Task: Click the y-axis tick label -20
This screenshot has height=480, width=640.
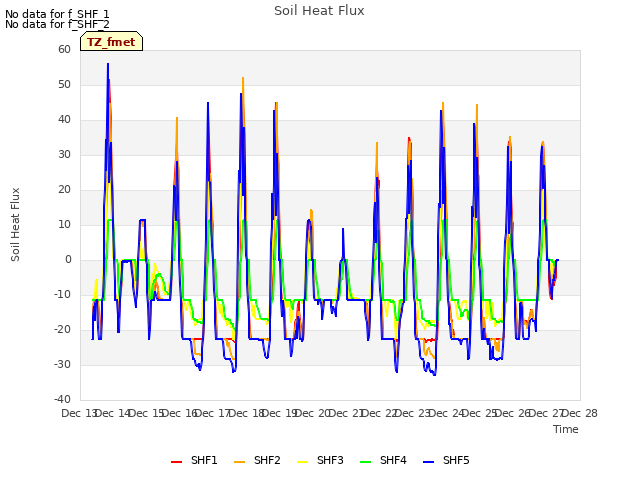Action: pyautogui.click(x=63, y=329)
